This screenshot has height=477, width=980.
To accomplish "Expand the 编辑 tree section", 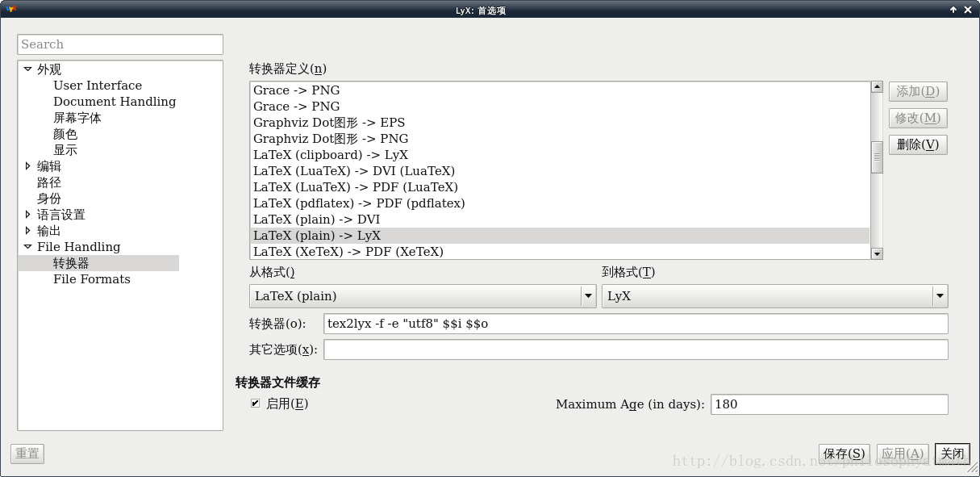I will pyautogui.click(x=27, y=166).
